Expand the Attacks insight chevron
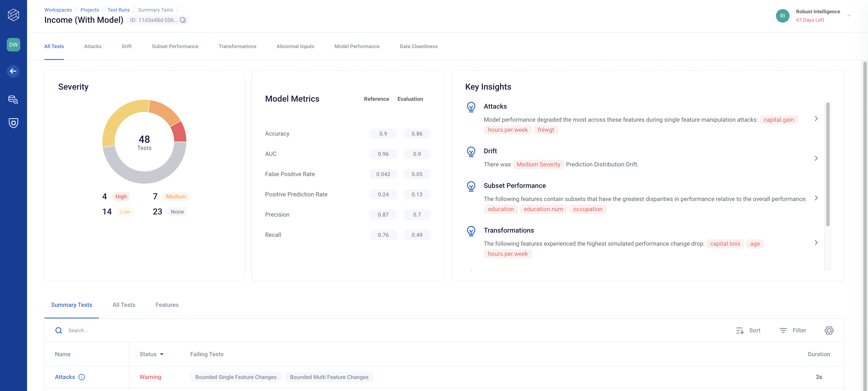Screen dimensions: 868x391 pos(816,119)
